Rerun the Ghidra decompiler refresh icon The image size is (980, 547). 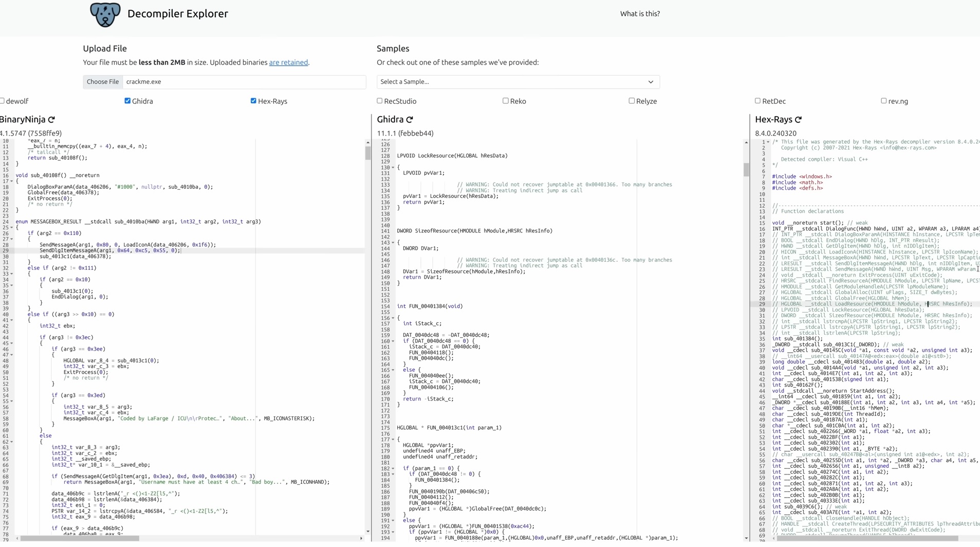pos(410,120)
